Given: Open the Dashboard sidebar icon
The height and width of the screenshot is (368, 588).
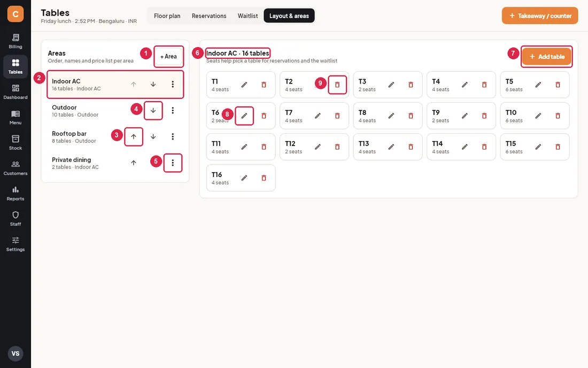Looking at the screenshot, I should (16, 92).
